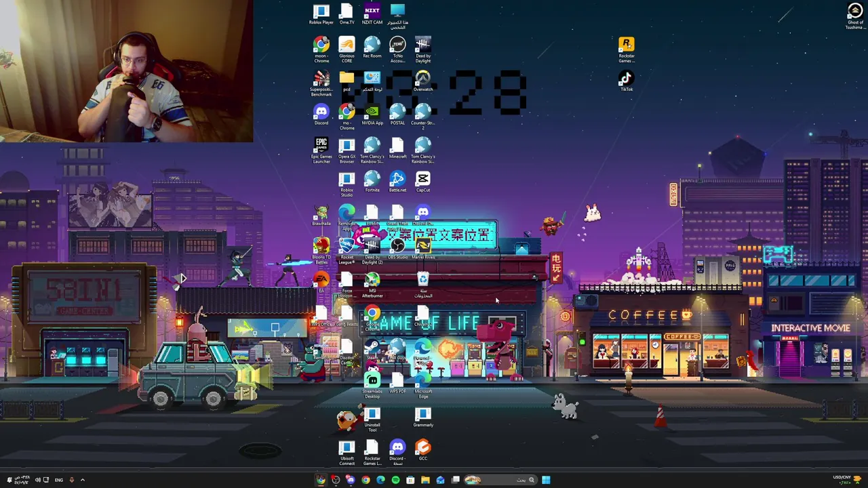868x488 pixels.
Task: Click the Windows Start button on taskbar
Action: point(546,480)
